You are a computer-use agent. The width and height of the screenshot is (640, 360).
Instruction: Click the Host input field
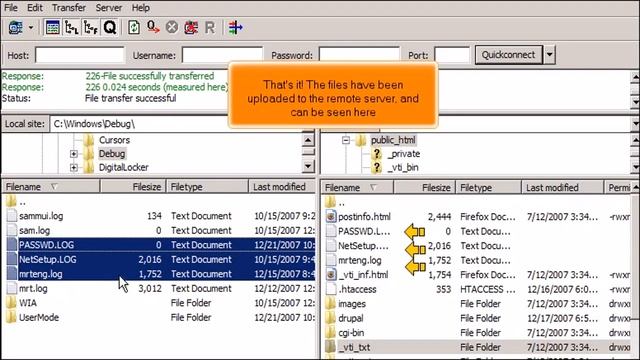click(x=80, y=55)
